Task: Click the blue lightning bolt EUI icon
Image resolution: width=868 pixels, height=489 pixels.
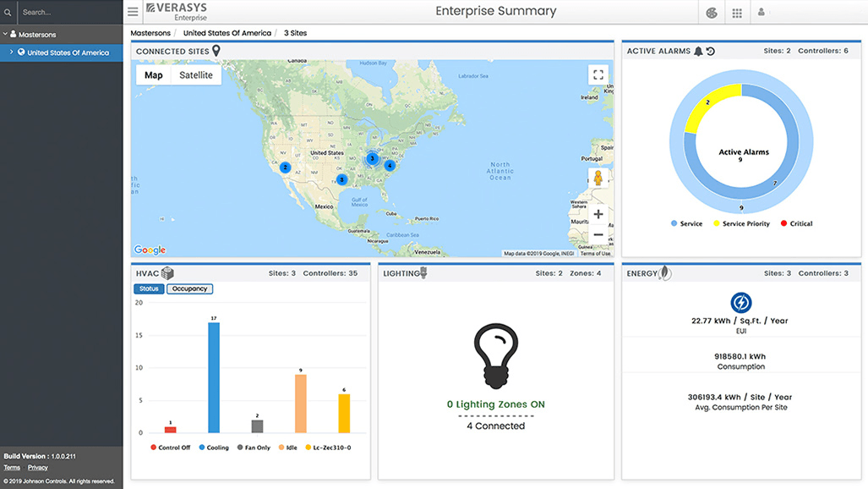Action: click(740, 303)
